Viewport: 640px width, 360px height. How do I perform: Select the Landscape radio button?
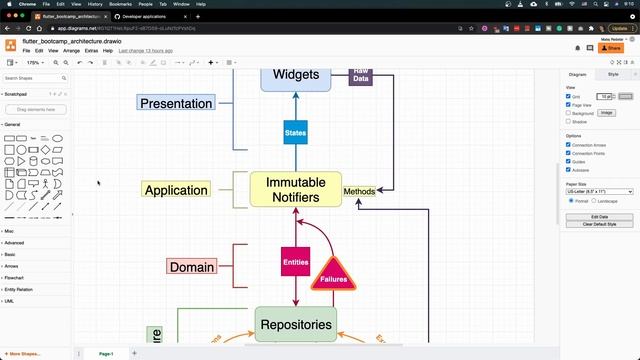coord(594,201)
